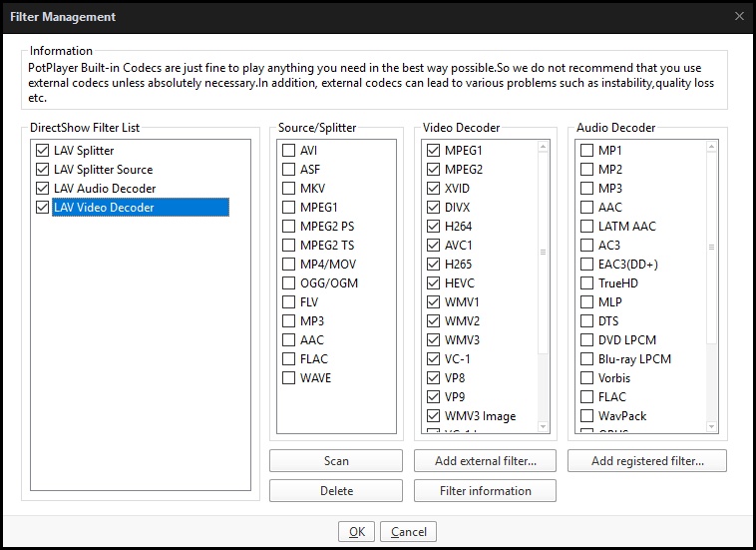Check the TrueHD audio decoder checkbox
The width and height of the screenshot is (756, 550).
[x=586, y=283]
